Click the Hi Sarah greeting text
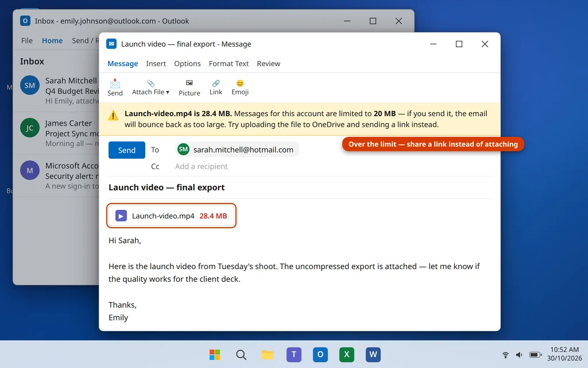 click(125, 240)
